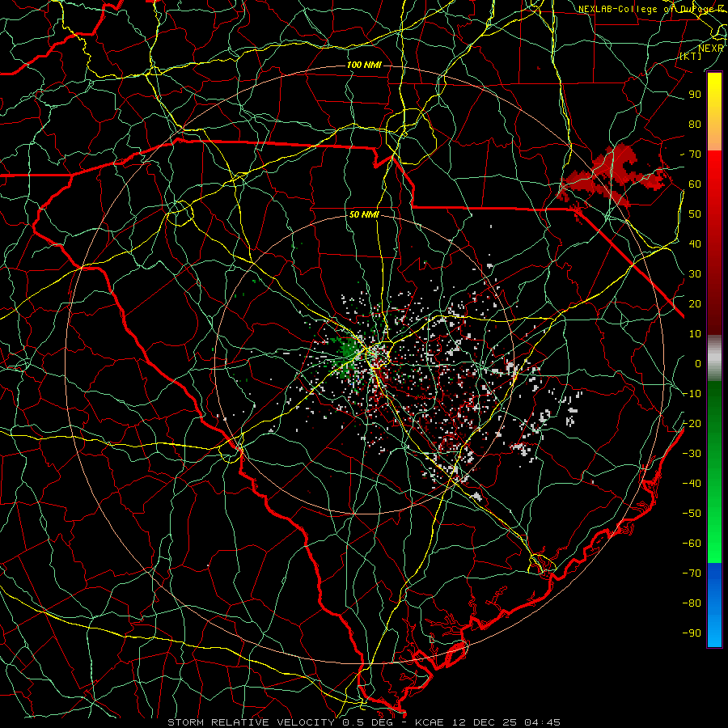This screenshot has width=728, height=728.
Task: Click the green inbound velocity cluster near the radar center
Action: click(346, 353)
